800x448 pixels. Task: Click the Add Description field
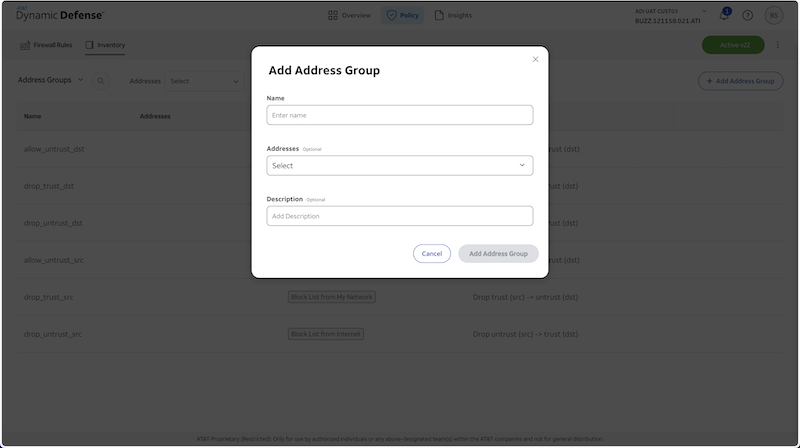point(399,216)
